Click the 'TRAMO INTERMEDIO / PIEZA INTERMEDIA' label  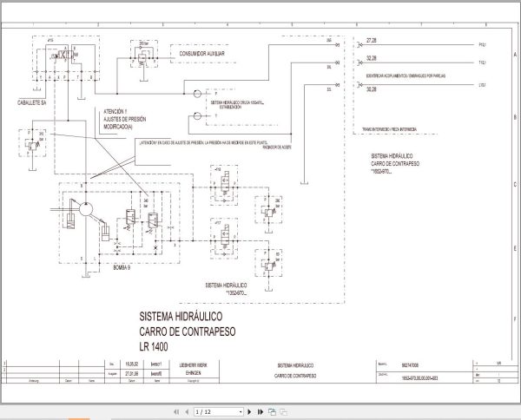coord(389,129)
